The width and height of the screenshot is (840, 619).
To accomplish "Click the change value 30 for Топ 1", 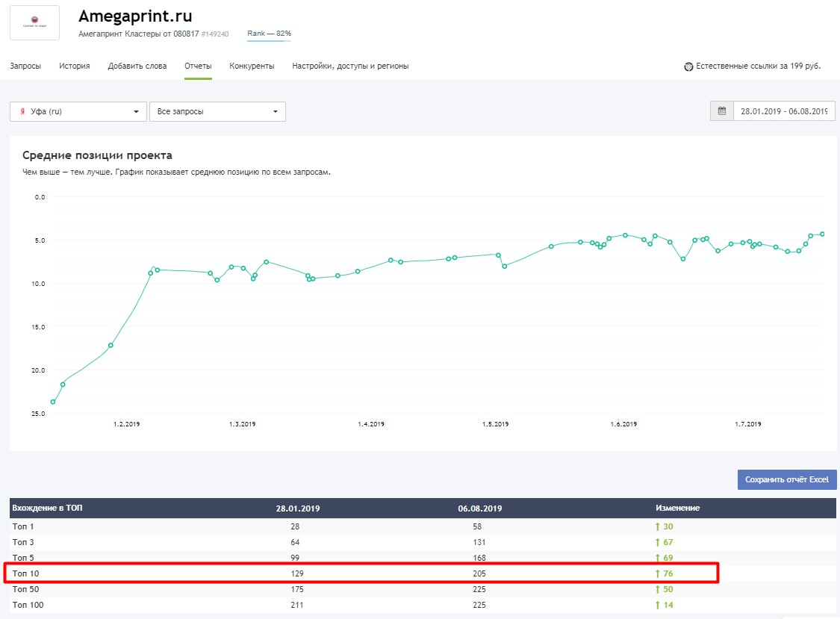I will point(668,526).
